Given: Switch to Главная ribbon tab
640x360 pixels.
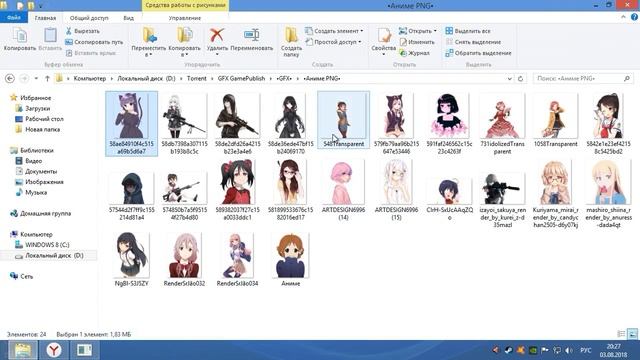Looking at the screenshot, I should pyautogui.click(x=45, y=18).
